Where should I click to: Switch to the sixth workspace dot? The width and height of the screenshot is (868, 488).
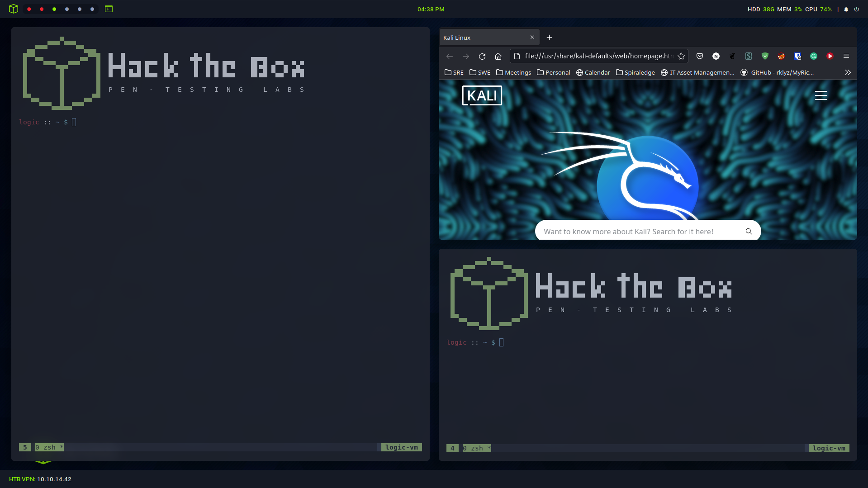[92, 9]
